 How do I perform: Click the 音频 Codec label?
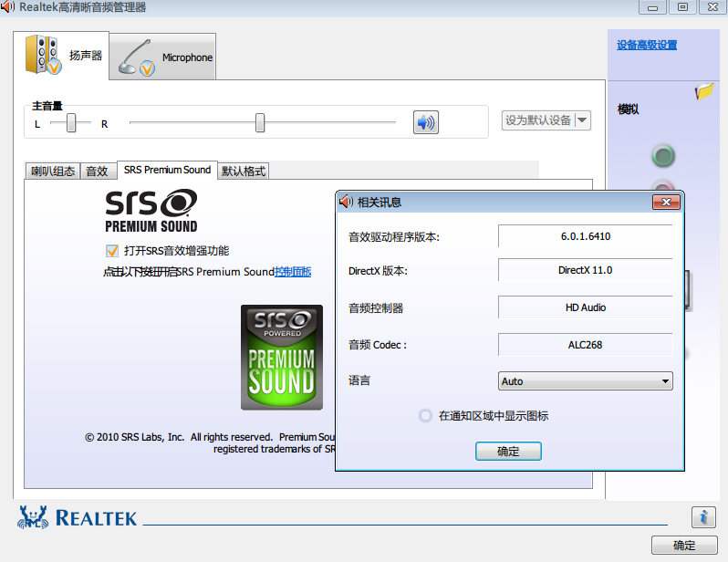coord(378,345)
